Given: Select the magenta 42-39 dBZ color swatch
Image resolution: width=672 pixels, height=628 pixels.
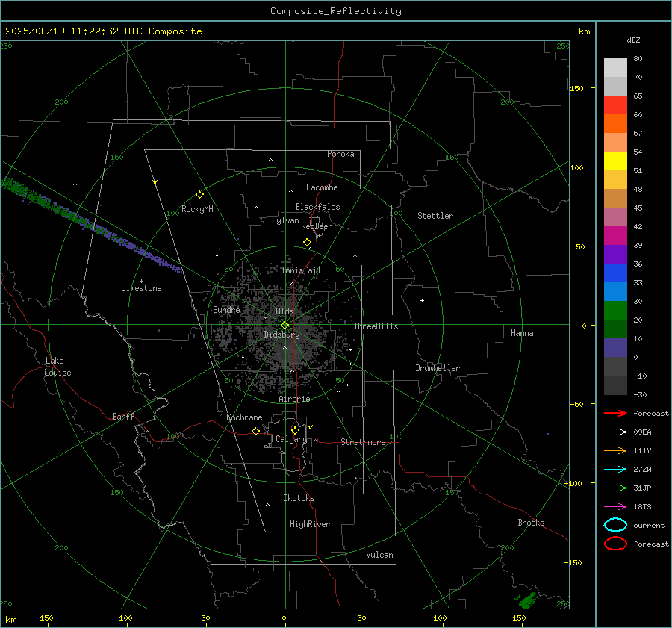Looking at the screenshot, I should (615, 236).
